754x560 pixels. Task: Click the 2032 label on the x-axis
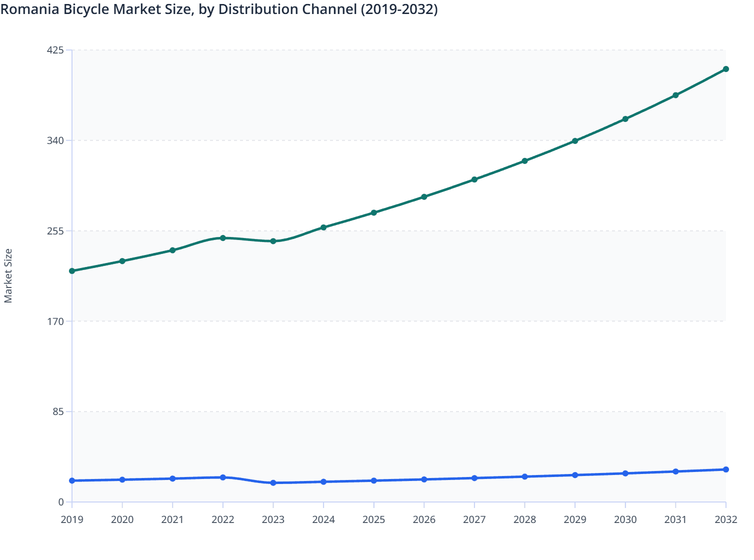click(726, 520)
